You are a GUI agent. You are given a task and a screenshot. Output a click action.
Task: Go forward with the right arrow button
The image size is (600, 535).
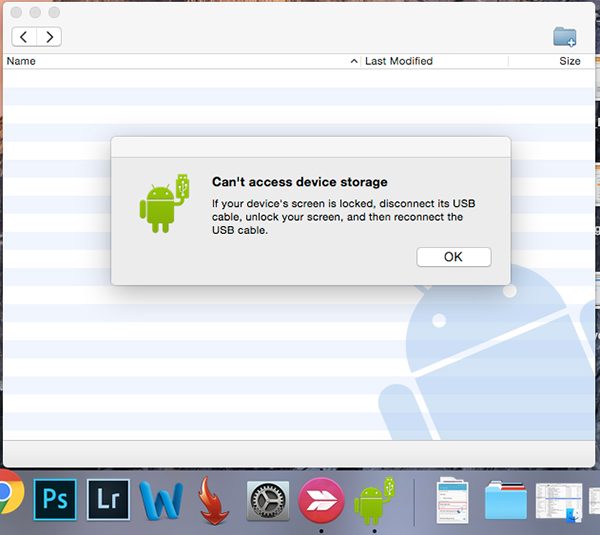coord(49,37)
